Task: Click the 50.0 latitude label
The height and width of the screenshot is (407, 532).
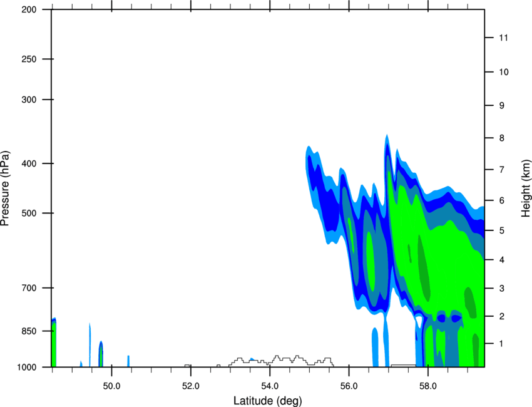Action: point(111,386)
